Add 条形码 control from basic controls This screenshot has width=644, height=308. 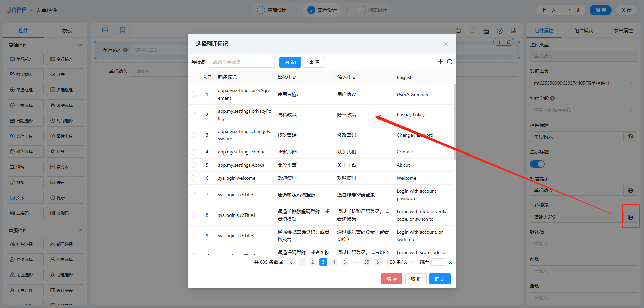coord(65,213)
